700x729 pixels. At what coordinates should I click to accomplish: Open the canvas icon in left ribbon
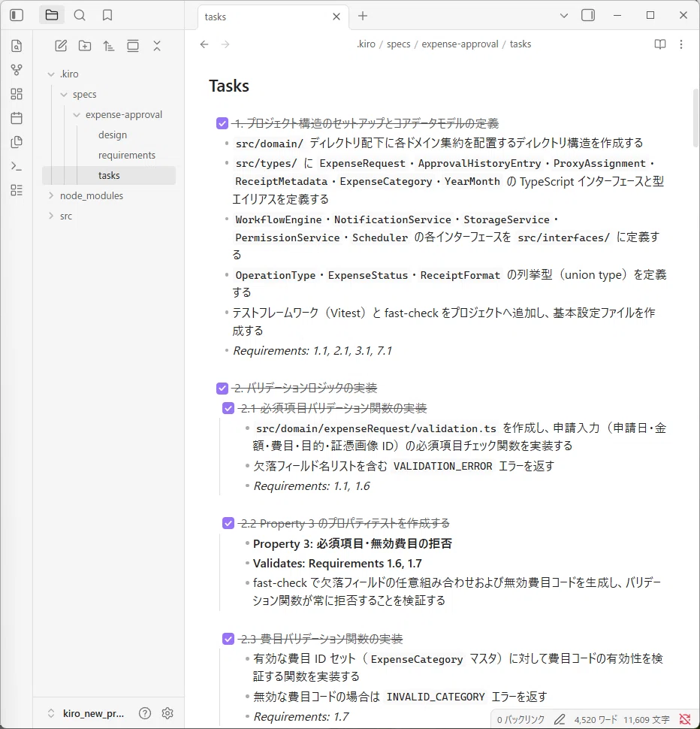17,94
